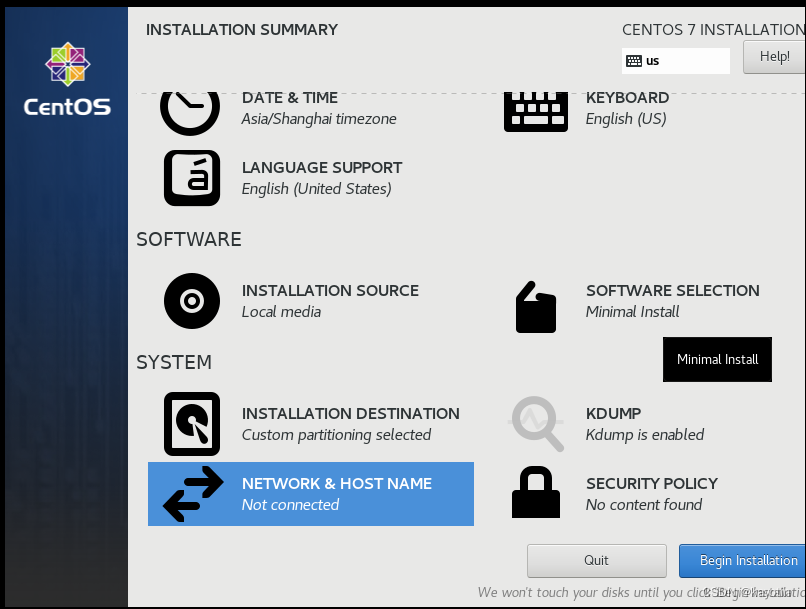Open the DATE & TIME heading

pyautogui.click(x=290, y=97)
